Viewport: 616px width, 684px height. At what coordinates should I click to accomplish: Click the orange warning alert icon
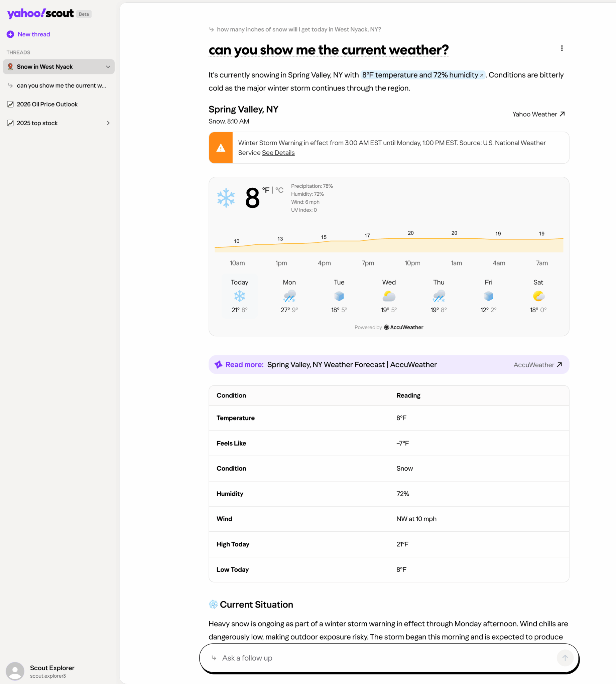tap(221, 148)
